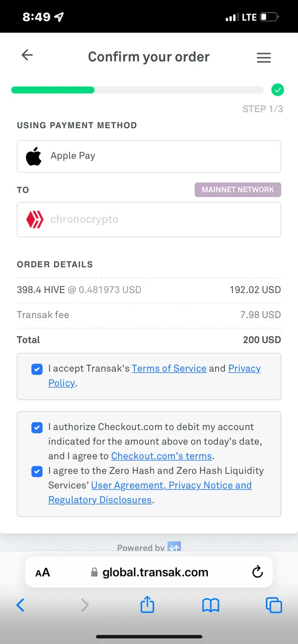Tap the green checkmark progress icon
Screen dimensions: 298x644
coord(277,90)
